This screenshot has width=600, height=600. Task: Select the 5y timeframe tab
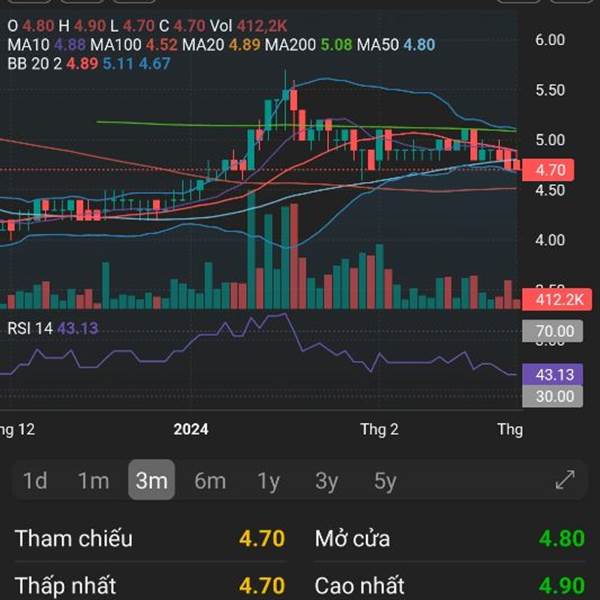tap(385, 481)
